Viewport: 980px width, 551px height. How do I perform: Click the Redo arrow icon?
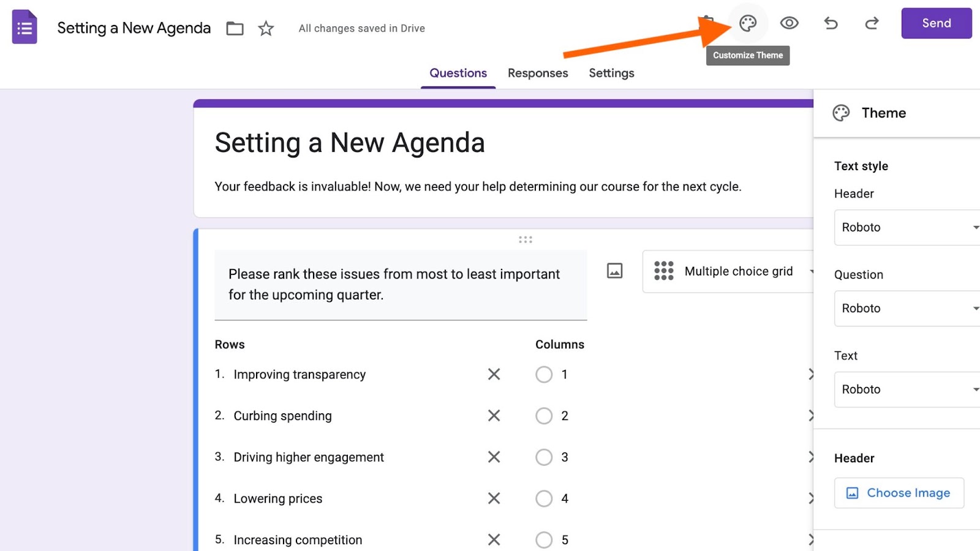coord(872,24)
